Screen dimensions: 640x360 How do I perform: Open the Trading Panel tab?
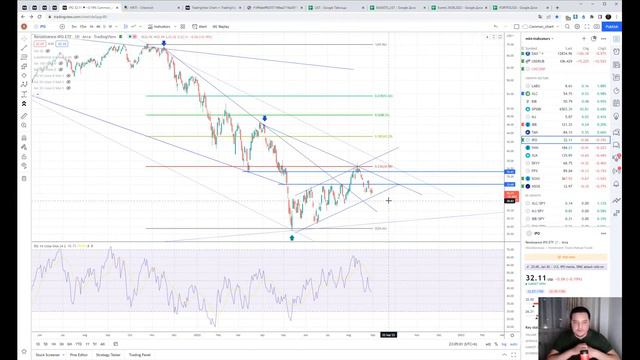point(140,355)
